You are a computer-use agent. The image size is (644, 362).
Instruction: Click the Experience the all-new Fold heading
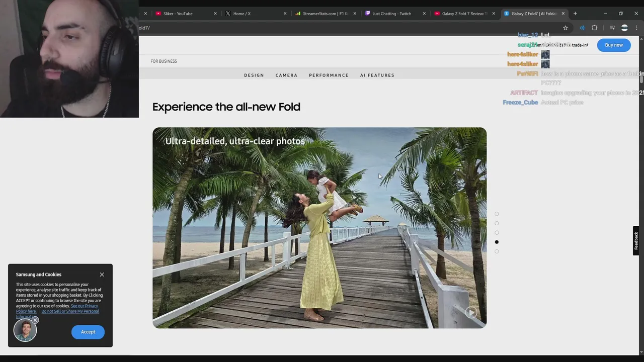point(226,107)
